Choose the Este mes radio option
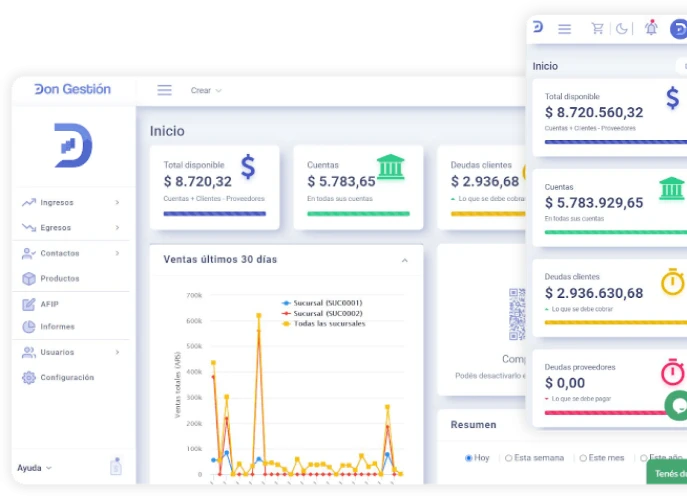 pos(583,458)
